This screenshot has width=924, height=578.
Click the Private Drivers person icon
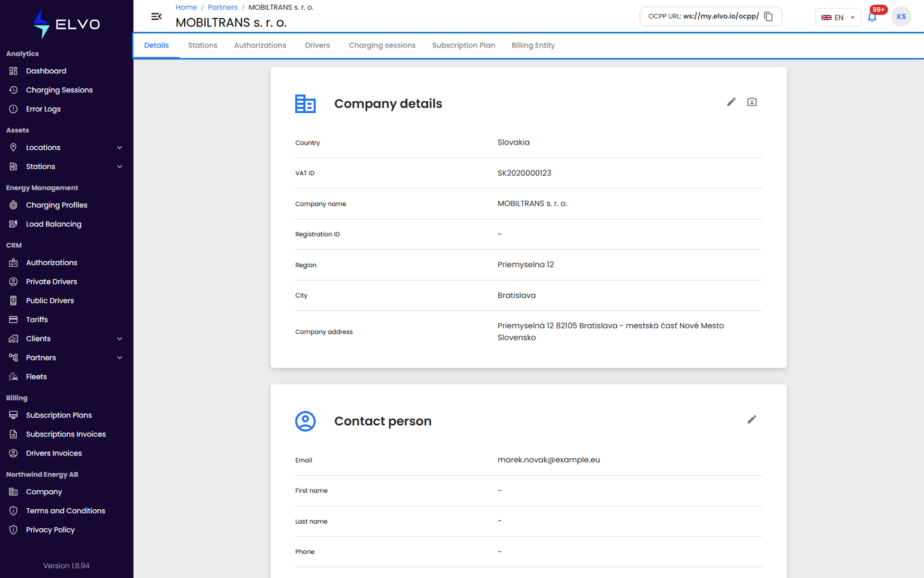click(13, 281)
